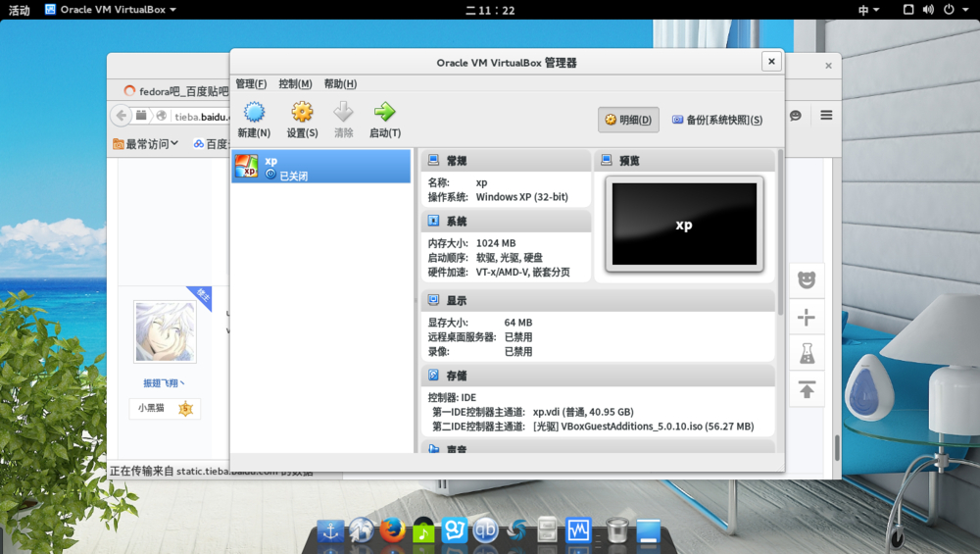This screenshot has width=980, height=554.
Task: Click user avatar image in Firefox page
Action: [165, 331]
